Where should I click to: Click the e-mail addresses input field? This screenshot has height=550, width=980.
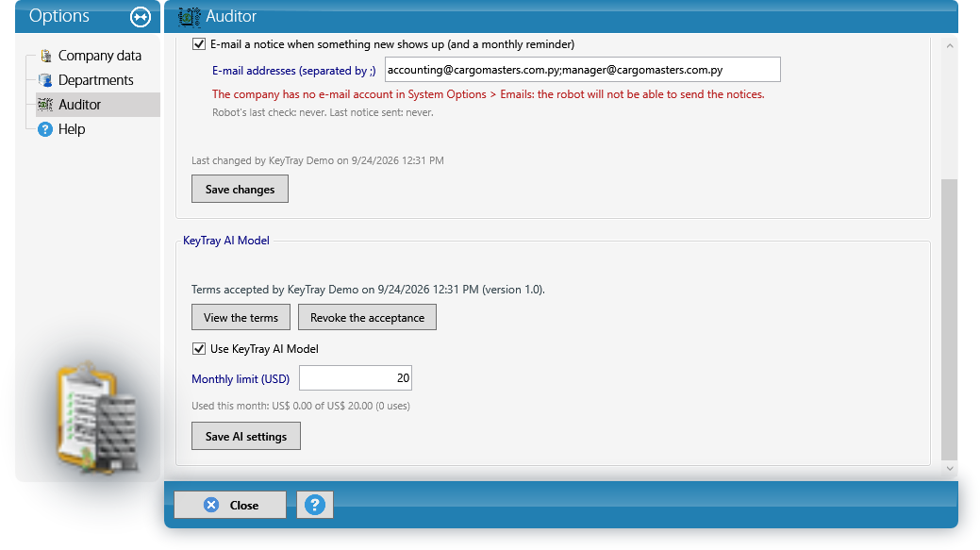point(583,70)
